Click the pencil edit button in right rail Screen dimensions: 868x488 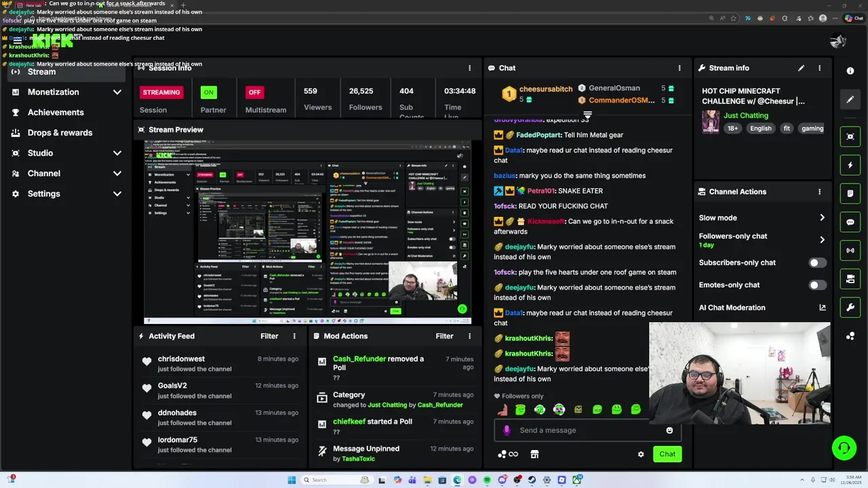[x=850, y=100]
